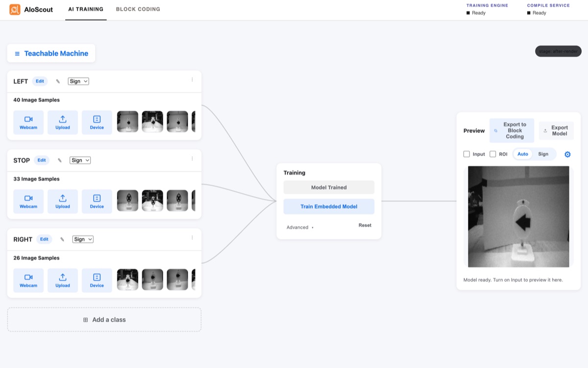The height and width of the screenshot is (368, 588).
Task: Start Webcam capture for STOP class
Action: [x=28, y=201]
